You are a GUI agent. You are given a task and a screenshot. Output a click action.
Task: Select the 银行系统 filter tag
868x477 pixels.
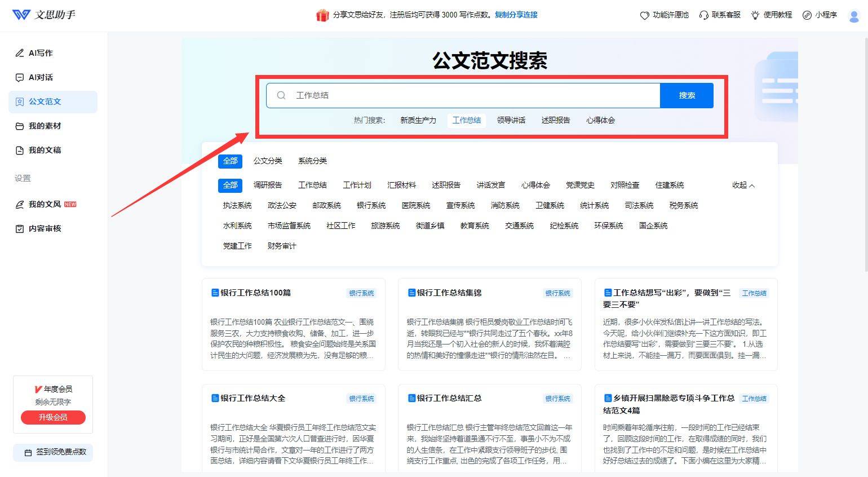[371, 205]
